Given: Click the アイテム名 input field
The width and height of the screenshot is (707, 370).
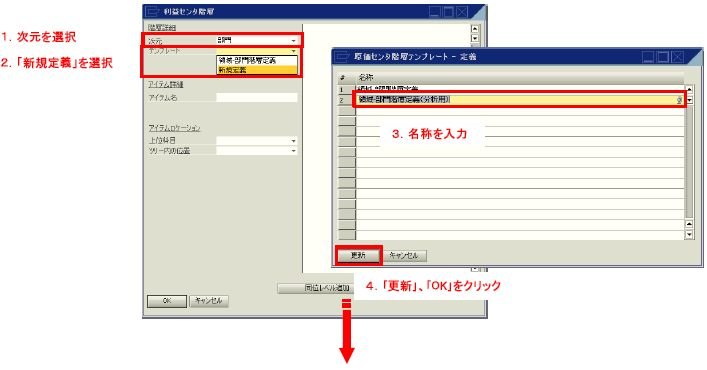Looking at the screenshot, I should [x=257, y=97].
